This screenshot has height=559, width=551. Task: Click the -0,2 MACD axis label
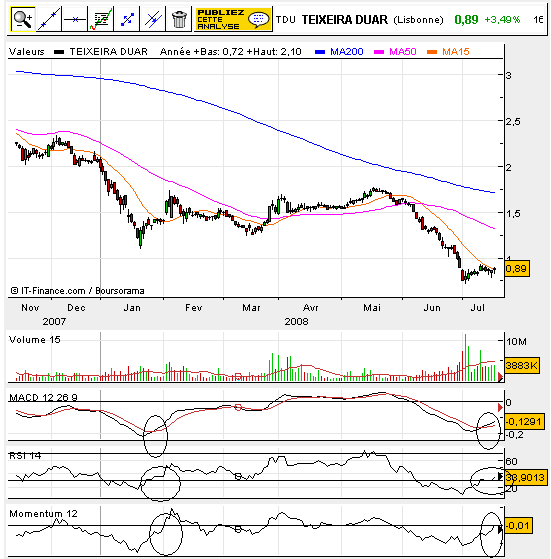click(515, 435)
